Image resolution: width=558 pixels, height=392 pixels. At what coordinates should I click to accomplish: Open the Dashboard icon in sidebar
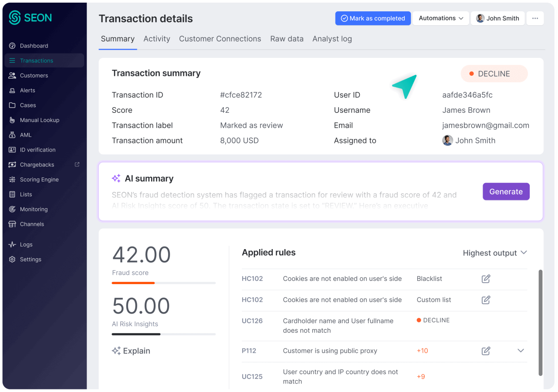12,46
